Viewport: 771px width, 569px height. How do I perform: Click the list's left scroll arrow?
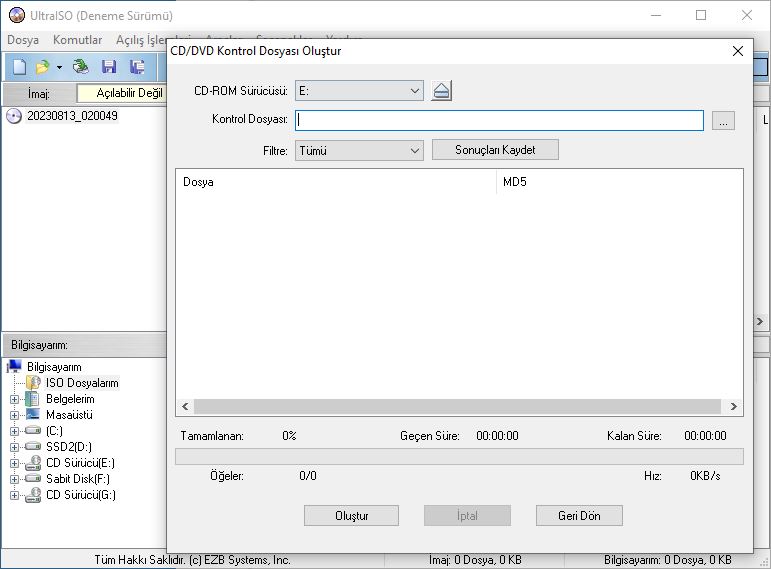(x=185, y=406)
